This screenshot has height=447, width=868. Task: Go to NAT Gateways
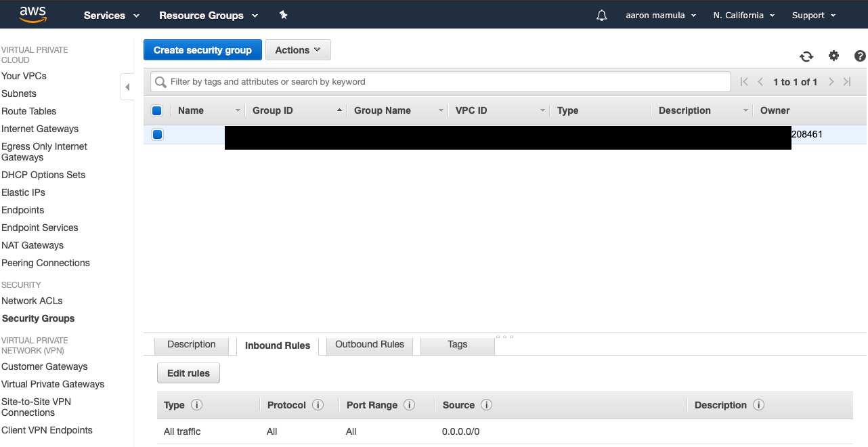pyautogui.click(x=32, y=245)
